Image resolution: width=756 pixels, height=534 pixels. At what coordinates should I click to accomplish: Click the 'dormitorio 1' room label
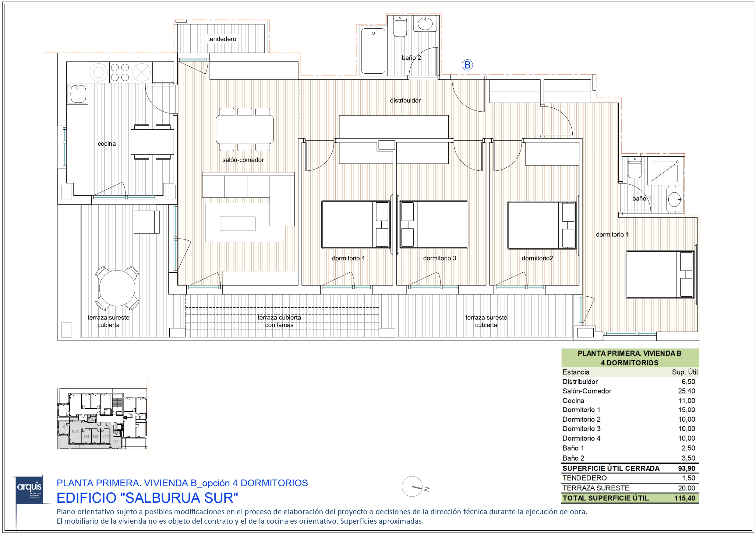click(612, 235)
